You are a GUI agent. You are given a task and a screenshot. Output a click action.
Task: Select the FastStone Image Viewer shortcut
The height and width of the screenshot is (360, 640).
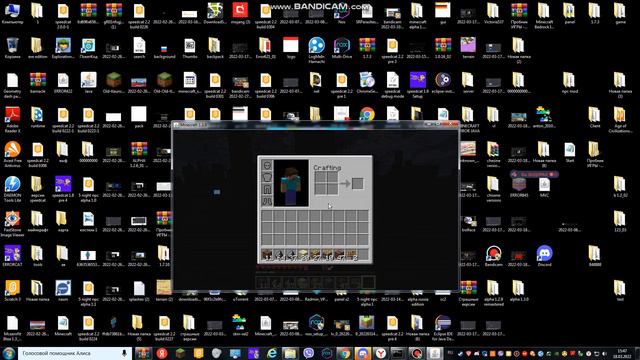(12, 224)
